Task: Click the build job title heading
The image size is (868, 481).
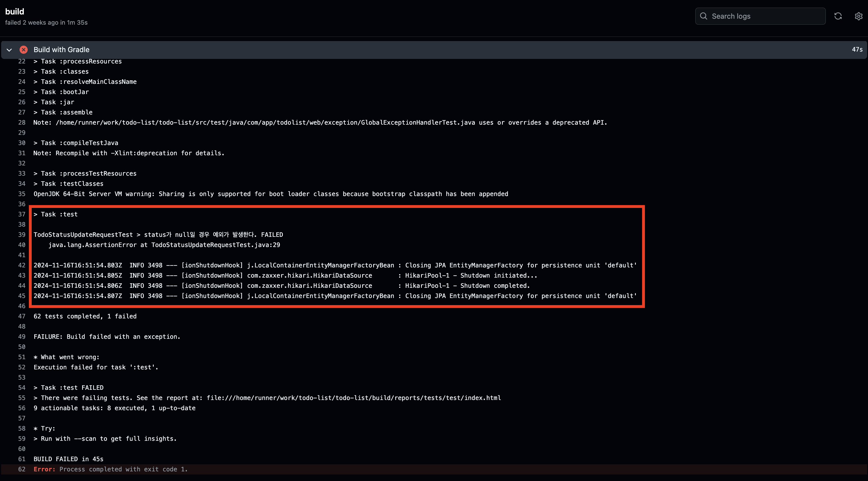Action: pos(14,11)
